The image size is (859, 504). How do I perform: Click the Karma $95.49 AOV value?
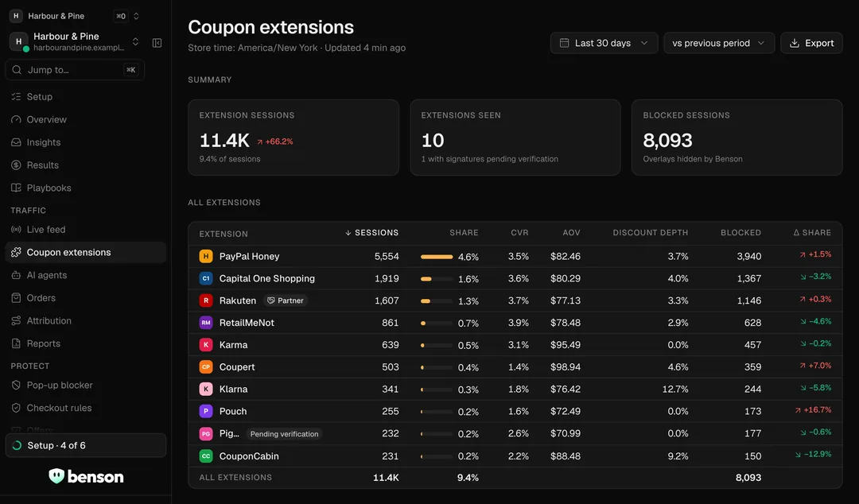coord(566,344)
